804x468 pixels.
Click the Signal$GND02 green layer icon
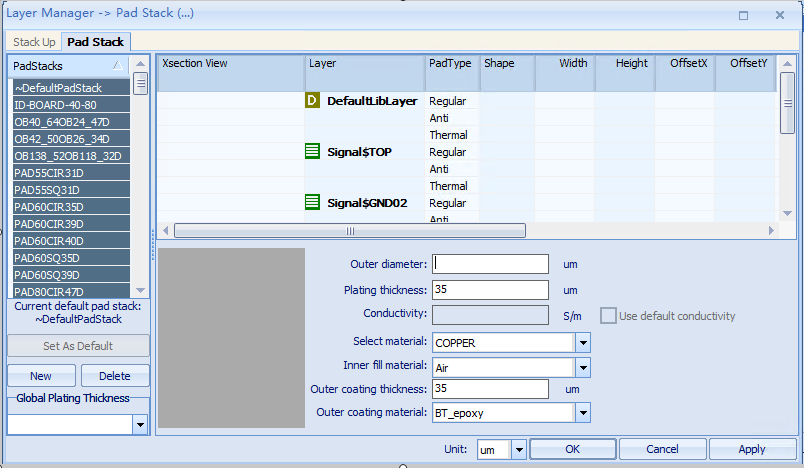click(312, 203)
